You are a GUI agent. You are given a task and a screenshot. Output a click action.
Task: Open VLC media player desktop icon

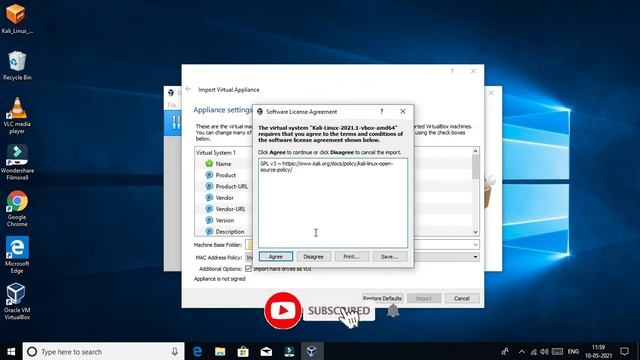click(17, 116)
